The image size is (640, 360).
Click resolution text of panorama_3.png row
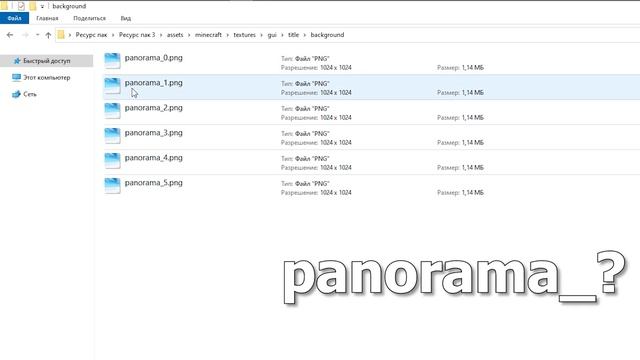tap(316, 142)
